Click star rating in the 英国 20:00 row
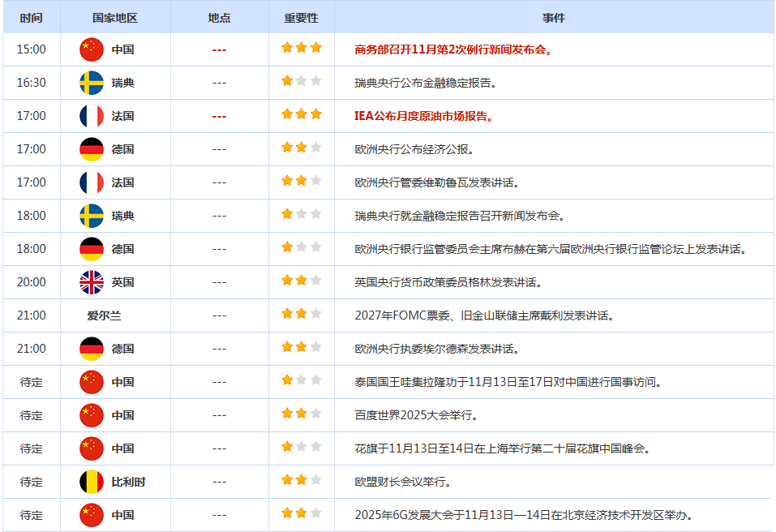The height and width of the screenshot is (532, 776). coord(302,281)
